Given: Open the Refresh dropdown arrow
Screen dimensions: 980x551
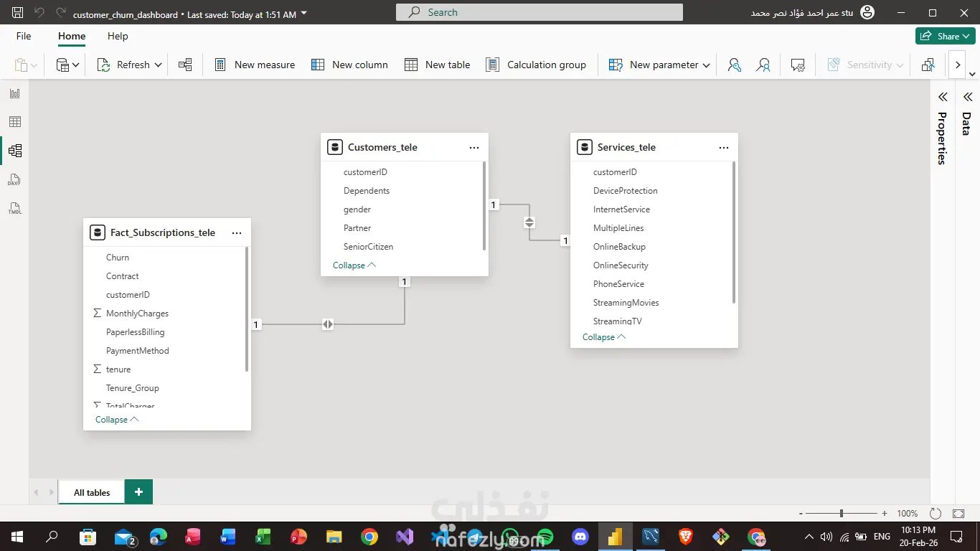Looking at the screenshot, I should tap(158, 65).
